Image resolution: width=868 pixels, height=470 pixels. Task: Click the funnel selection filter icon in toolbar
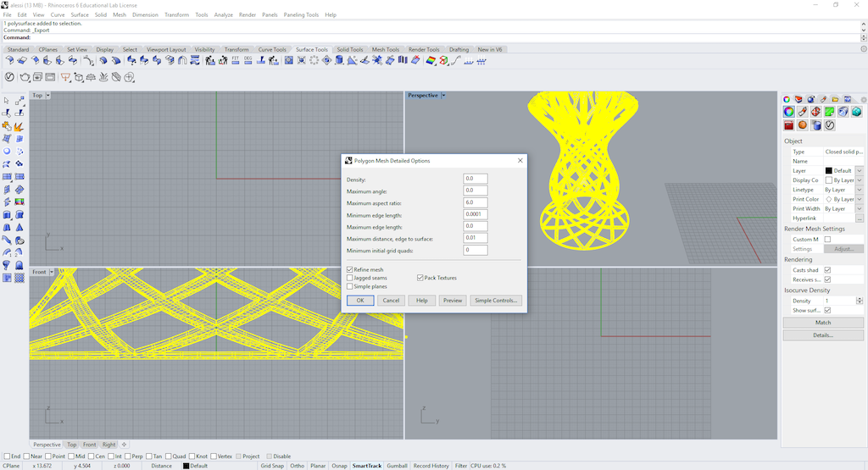click(x=65, y=77)
